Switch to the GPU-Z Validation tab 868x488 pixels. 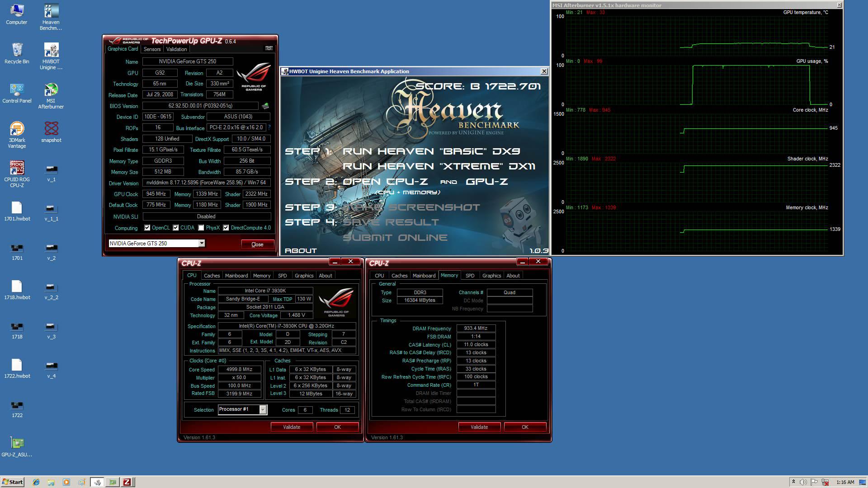176,49
